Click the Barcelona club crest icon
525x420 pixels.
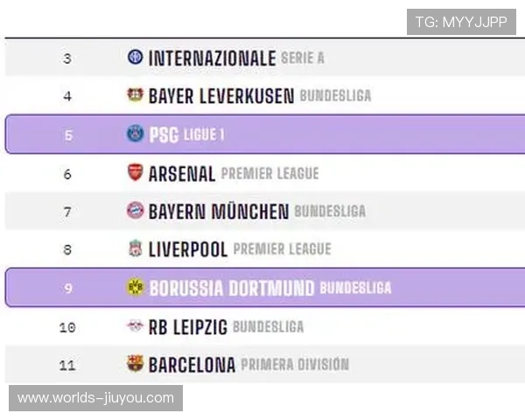point(135,364)
